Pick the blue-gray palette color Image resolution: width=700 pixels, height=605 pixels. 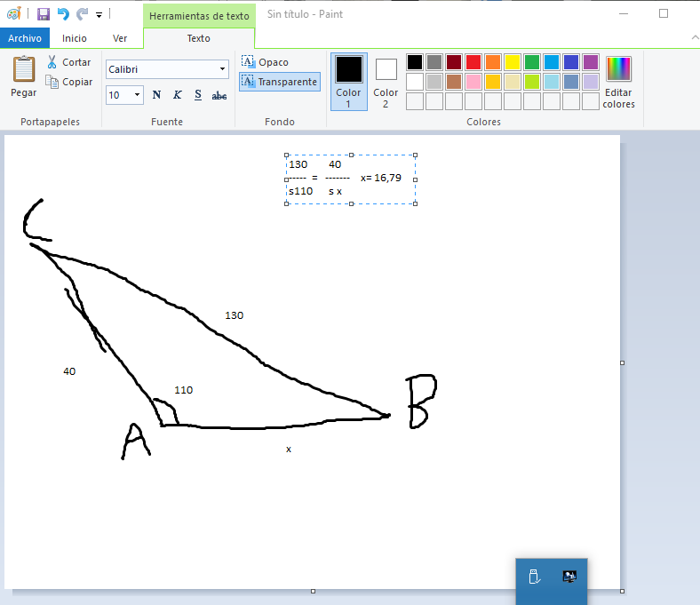coord(571,82)
